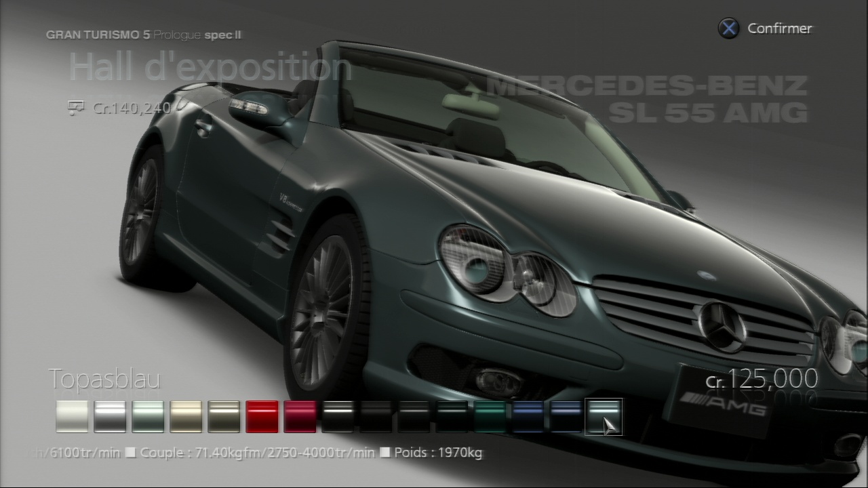This screenshot has height=488, width=868.
Task: Select the royal blue paint swatch
Action: tap(528, 416)
